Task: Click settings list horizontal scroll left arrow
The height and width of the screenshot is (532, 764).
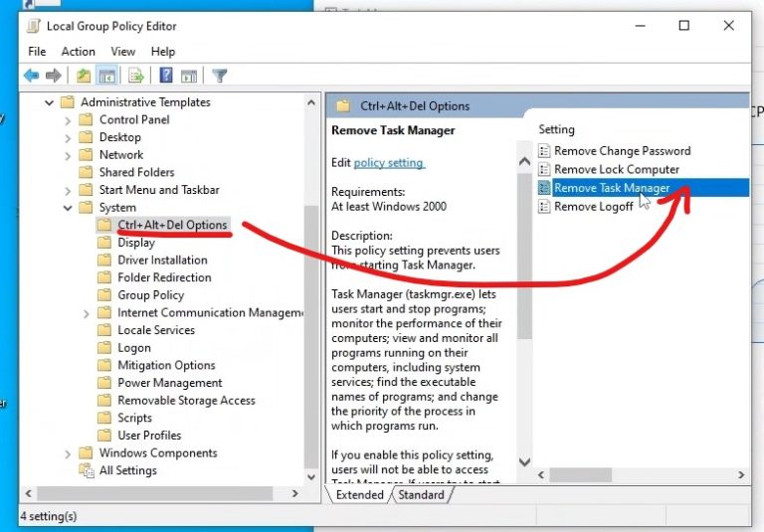Action: point(541,474)
